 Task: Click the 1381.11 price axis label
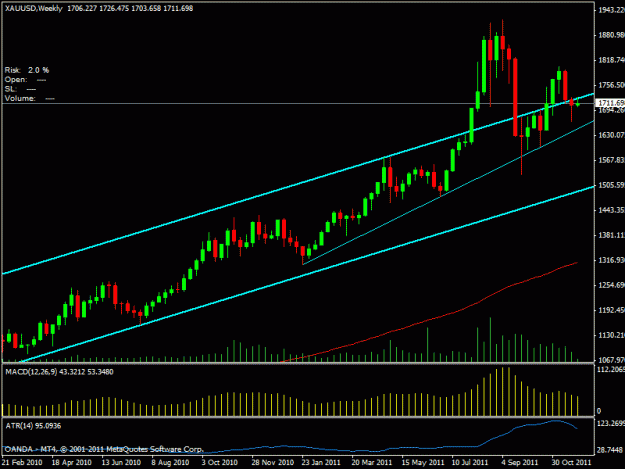[x=611, y=235]
